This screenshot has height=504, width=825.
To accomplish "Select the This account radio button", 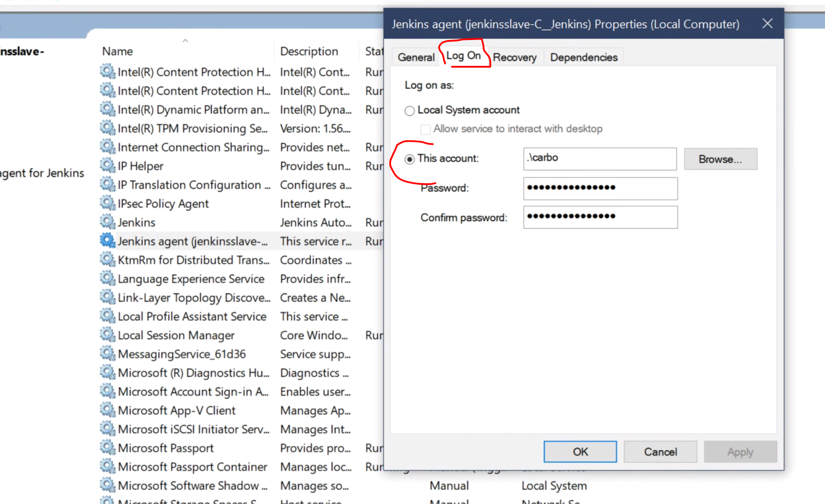I will point(409,159).
